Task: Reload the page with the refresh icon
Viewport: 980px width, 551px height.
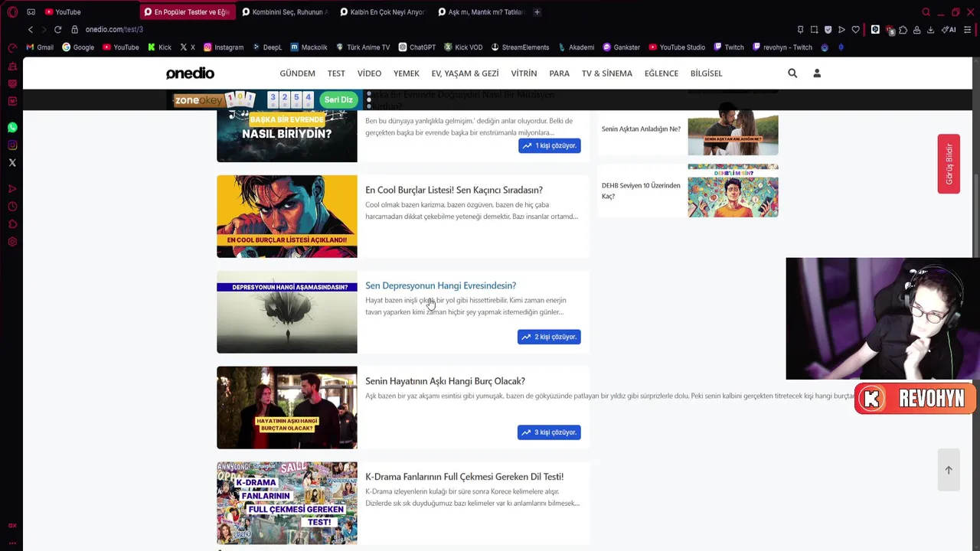Action: pyautogui.click(x=57, y=29)
